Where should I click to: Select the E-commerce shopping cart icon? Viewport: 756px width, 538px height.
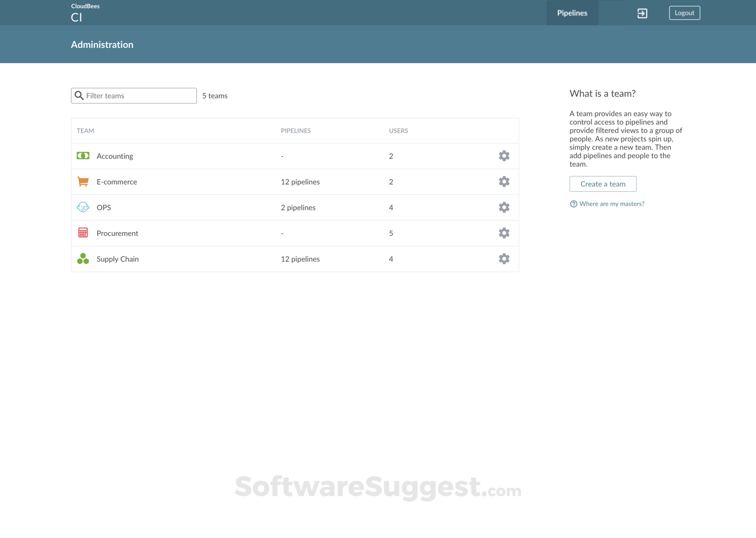point(82,181)
